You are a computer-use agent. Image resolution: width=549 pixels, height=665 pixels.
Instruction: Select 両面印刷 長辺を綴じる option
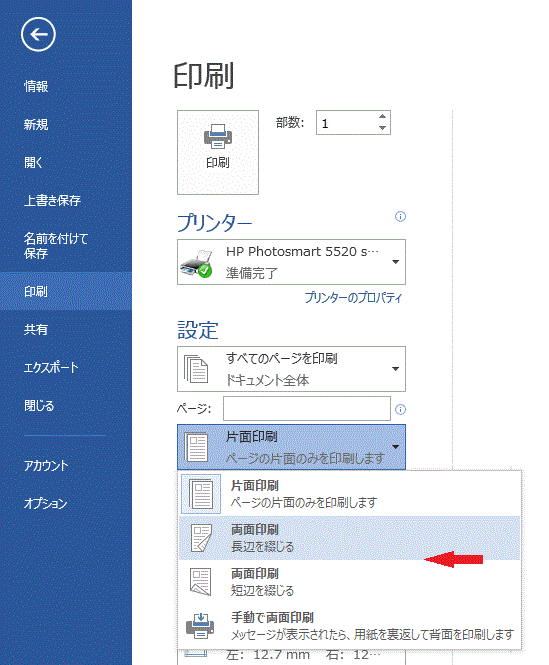tap(349, 538)
